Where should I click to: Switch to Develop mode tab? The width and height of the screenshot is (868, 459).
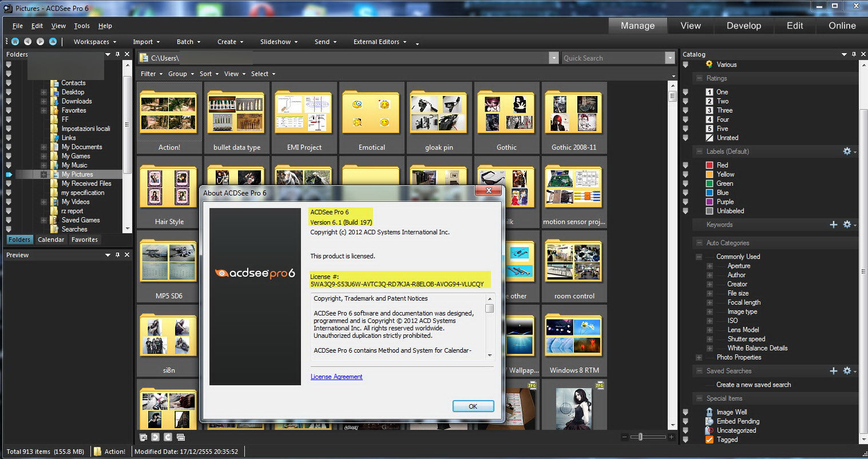[744, 26]
